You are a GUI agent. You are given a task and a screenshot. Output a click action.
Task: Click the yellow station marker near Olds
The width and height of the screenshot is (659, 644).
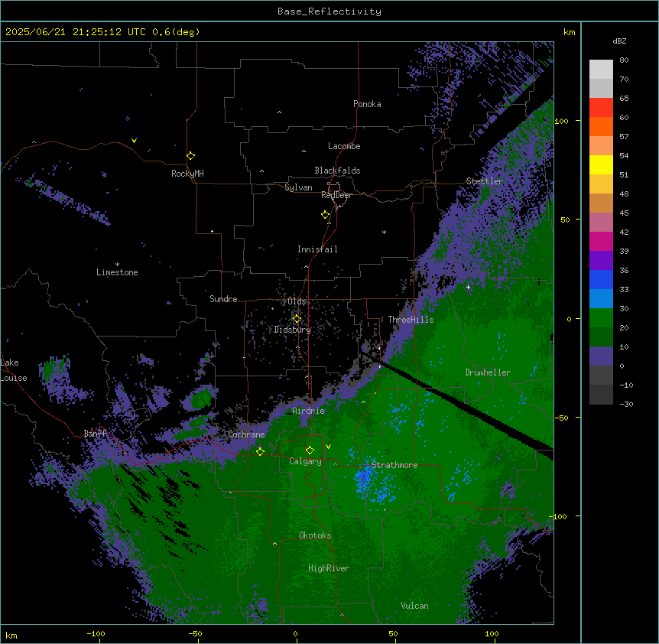297,319
